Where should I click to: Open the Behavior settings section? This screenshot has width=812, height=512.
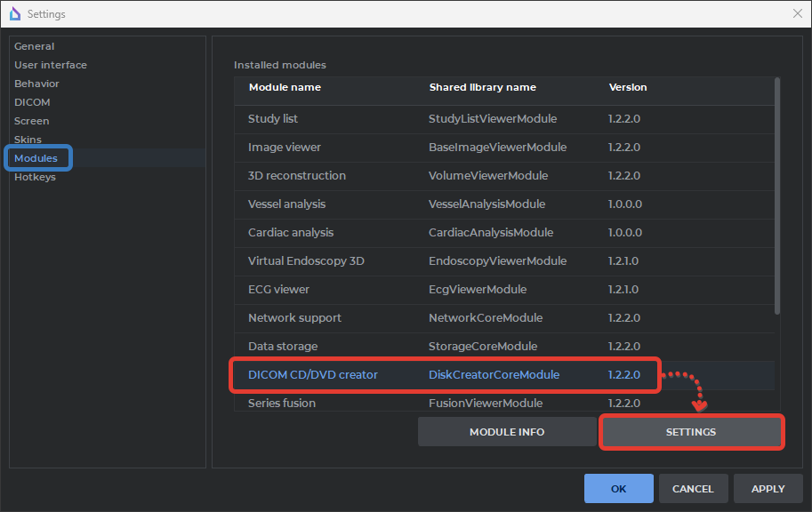coord(36,84)
